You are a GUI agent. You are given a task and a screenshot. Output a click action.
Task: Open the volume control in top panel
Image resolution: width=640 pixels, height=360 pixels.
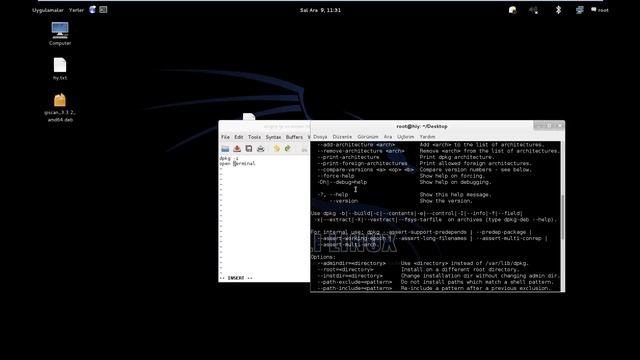pos(533,10)
